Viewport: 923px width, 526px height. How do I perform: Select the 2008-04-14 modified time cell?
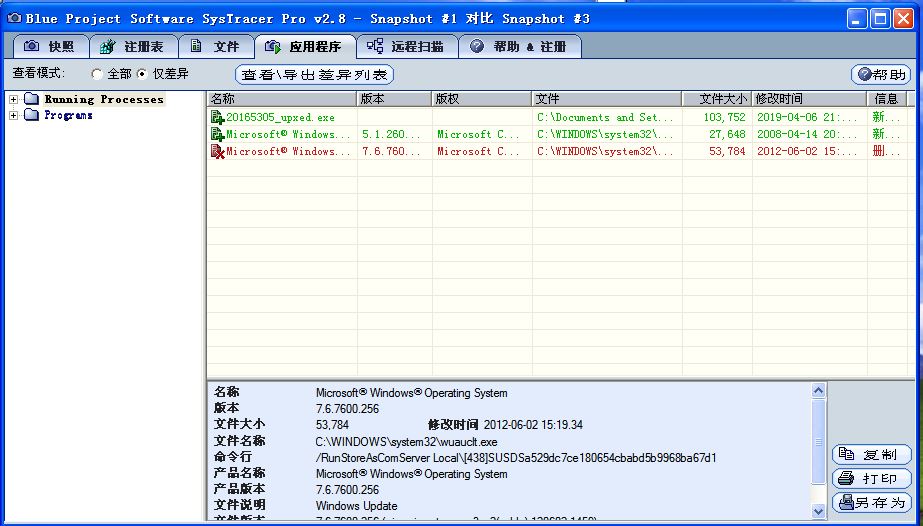pyautogui.click(x=809, y=135)
